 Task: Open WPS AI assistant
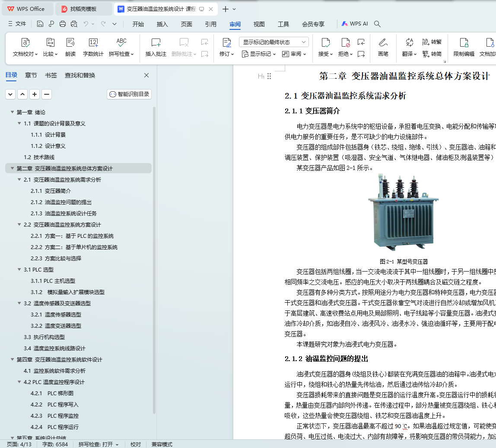point(355,24)
